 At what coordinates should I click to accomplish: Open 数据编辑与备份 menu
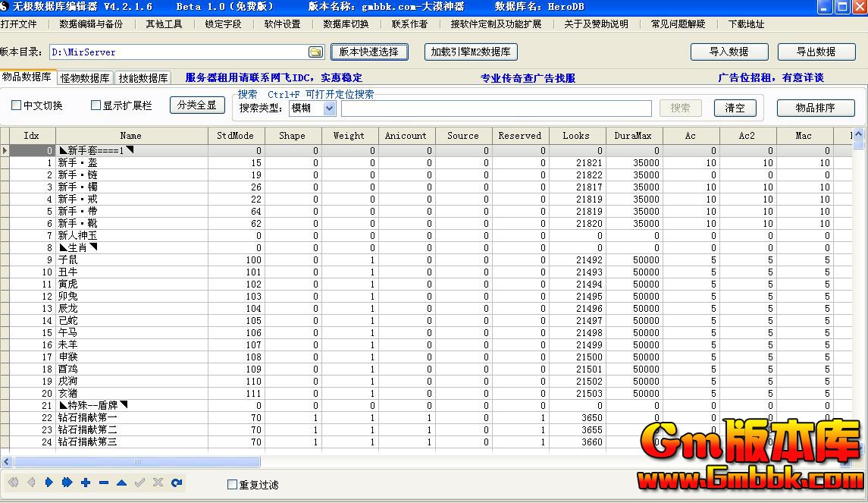coord(91,24)
